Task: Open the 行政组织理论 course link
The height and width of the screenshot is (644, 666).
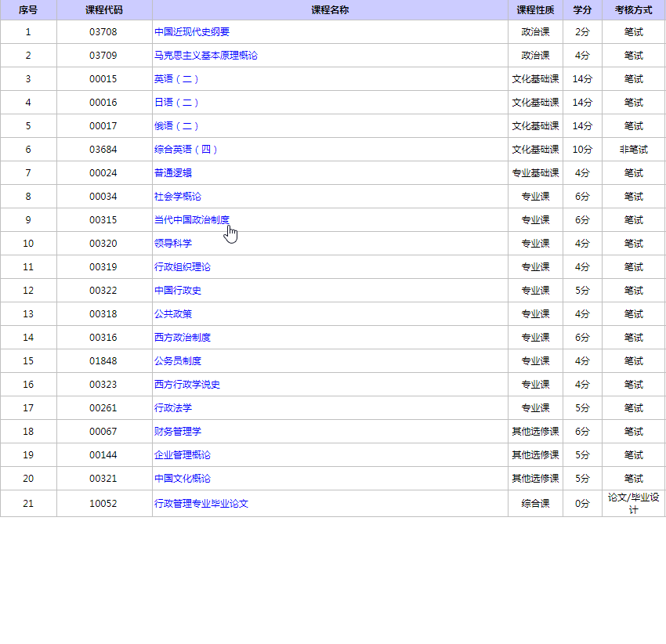Action: point(183,267)
